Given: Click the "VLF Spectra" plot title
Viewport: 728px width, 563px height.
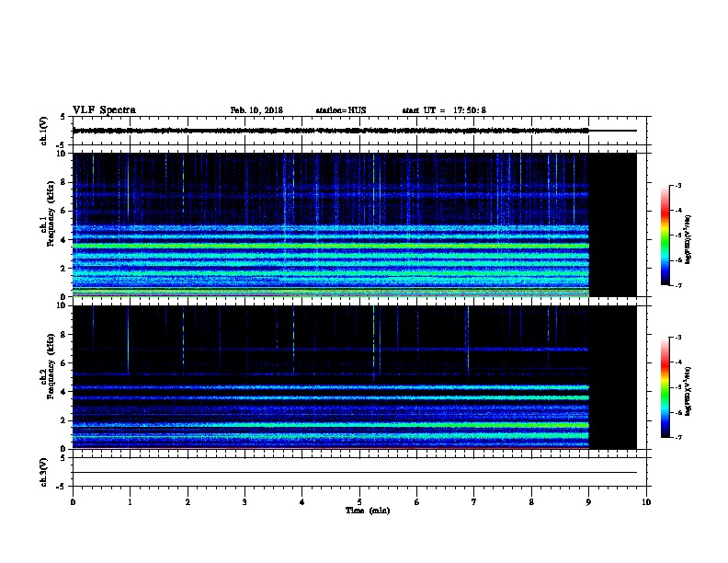Looking at the screenshot, I should (104, 110).
